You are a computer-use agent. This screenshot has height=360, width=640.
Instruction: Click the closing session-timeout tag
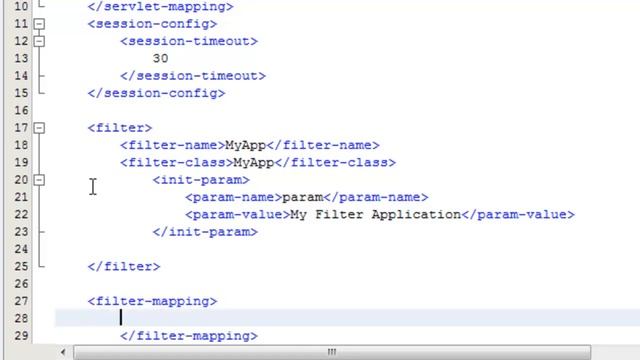[x=193, y=76]
